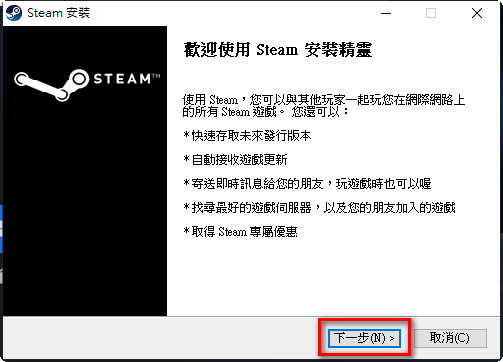Click the heading 歡迎使用 Steam 安裝精靈

(278, 50)
